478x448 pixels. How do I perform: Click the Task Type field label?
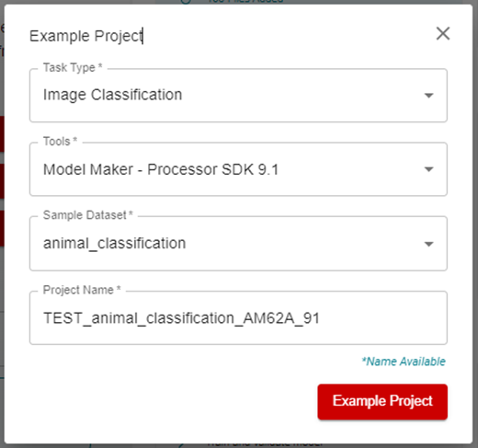[x=73, y=67]
